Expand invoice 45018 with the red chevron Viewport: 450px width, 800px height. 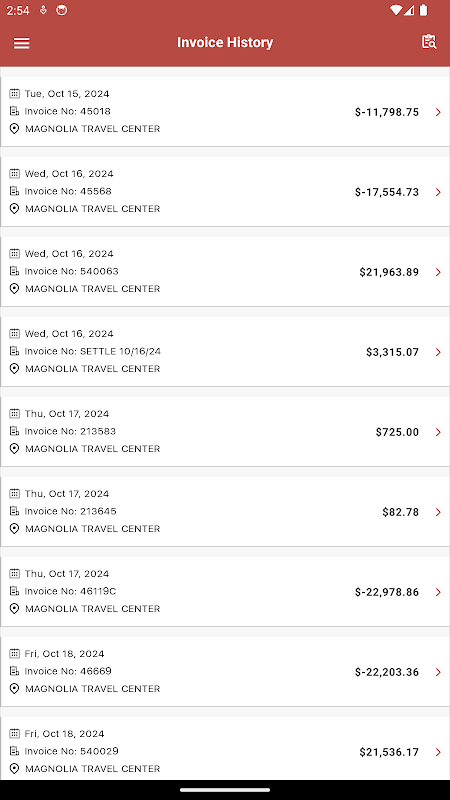[x=438, y=112]
